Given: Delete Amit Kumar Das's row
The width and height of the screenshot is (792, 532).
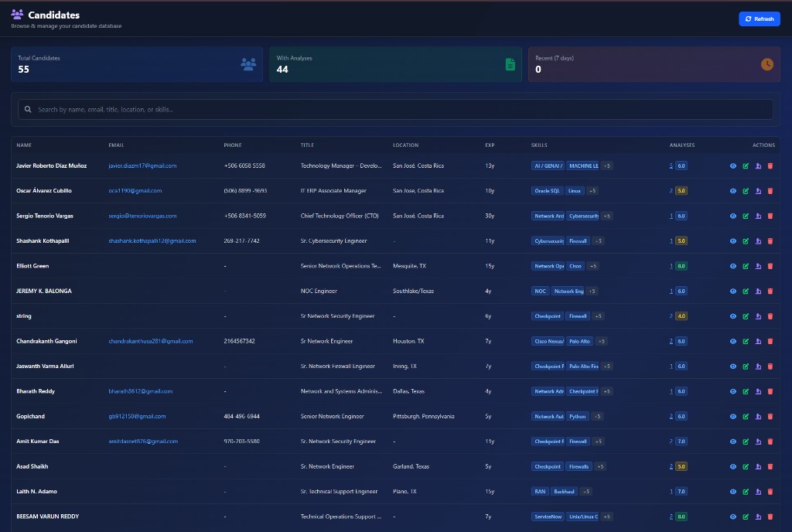Looking at the screenshot, I should pos(770,442).
